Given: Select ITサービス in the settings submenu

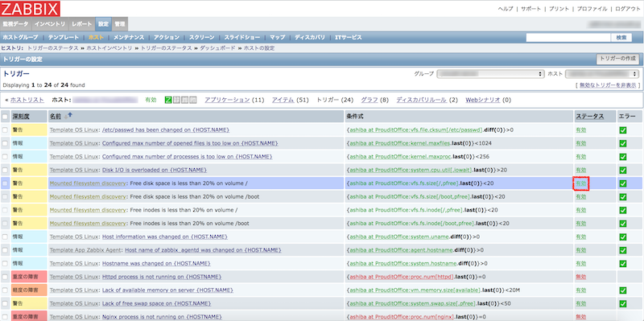Looking at the screenshot, I should 349,37.
